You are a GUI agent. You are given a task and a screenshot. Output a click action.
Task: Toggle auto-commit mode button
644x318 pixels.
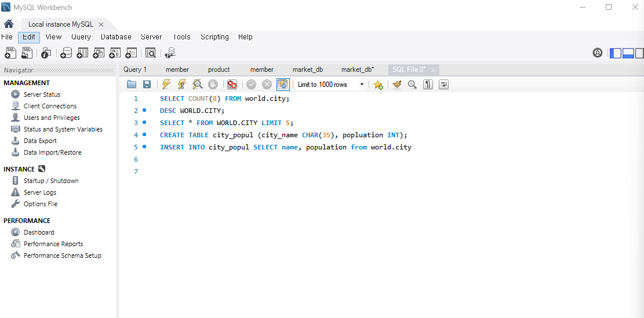pos(283,85)
